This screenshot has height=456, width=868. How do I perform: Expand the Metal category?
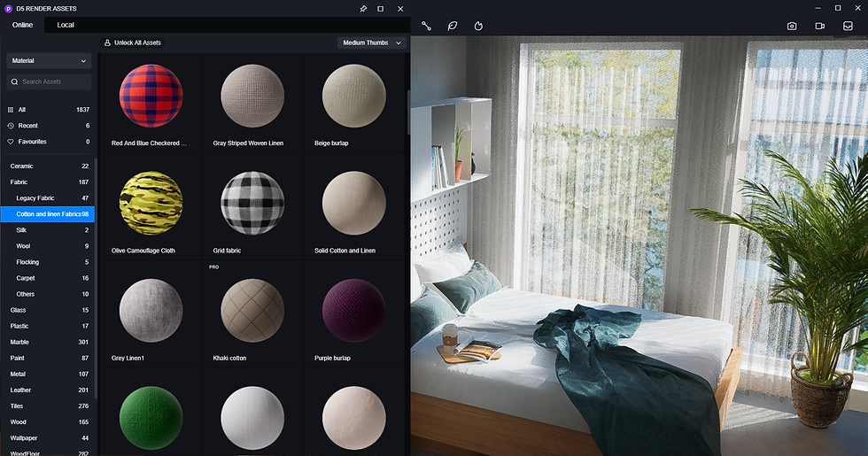click(x=48, y=375)
